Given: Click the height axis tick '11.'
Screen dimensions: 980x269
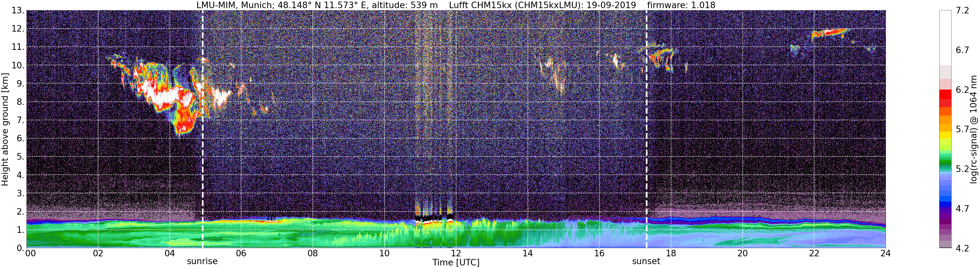Looking at the screenshot, I should pyautogui.click(x=18, y=47).
